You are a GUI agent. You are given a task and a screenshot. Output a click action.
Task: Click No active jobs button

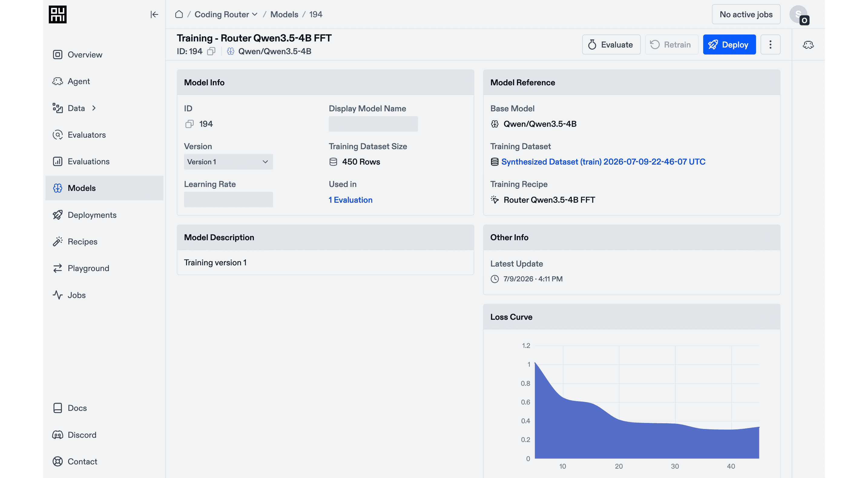click(x=746, y=15)
